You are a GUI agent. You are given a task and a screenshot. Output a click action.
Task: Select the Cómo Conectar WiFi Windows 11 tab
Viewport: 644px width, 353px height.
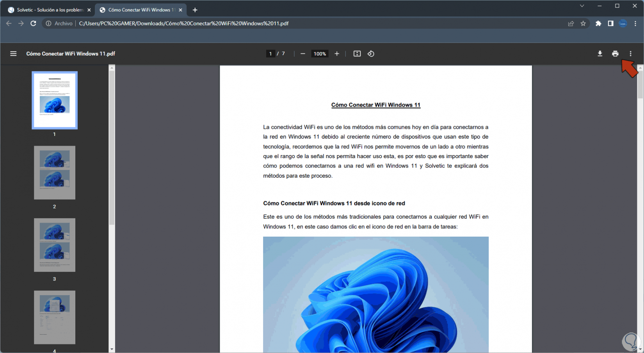tap(141, 10)
